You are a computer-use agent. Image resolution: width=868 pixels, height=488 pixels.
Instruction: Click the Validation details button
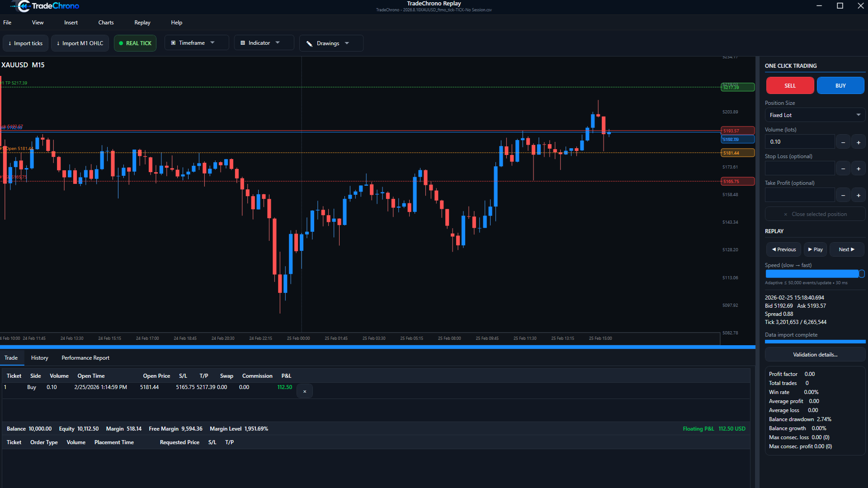[815, 355]
